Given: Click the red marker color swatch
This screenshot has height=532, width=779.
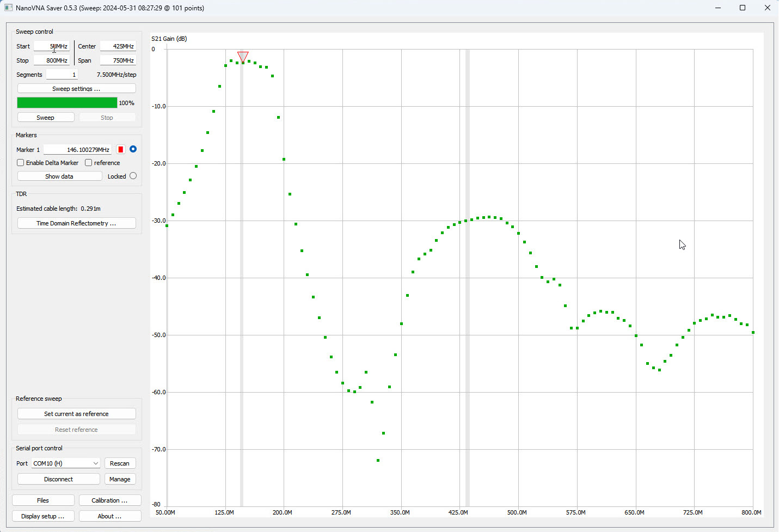Looking at the screenshot, I should click(x=120, y=149).
